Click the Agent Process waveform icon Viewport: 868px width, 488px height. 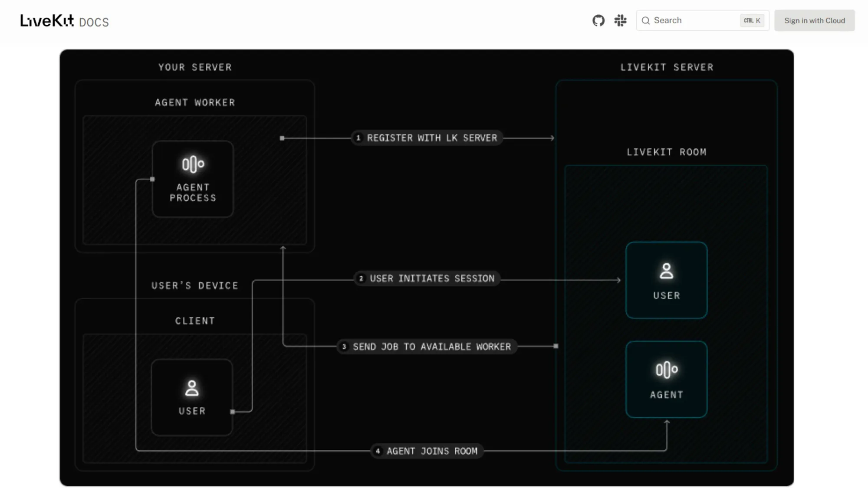tap(193, 164)
